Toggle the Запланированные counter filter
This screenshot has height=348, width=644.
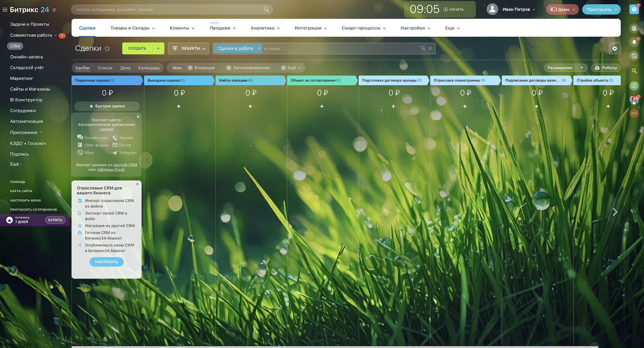[x=248, y=68]
